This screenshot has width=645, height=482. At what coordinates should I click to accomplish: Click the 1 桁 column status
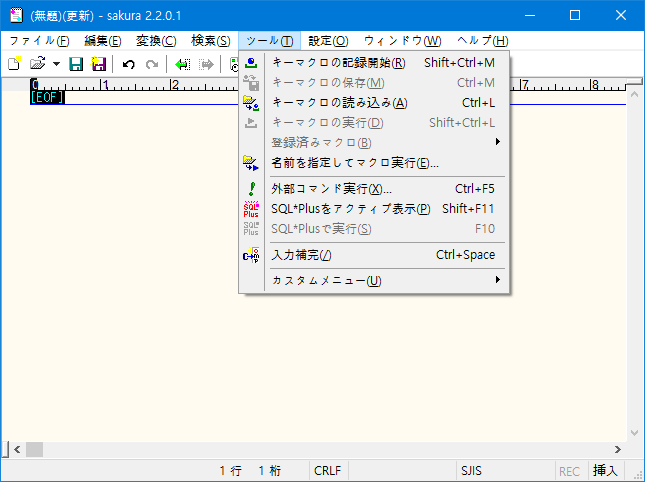[x=270, y=470]
